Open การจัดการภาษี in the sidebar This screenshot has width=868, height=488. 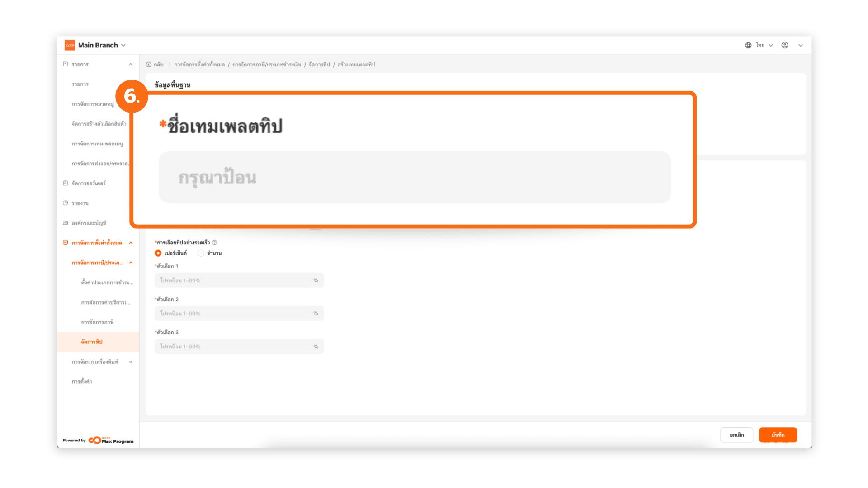point(97,322)
